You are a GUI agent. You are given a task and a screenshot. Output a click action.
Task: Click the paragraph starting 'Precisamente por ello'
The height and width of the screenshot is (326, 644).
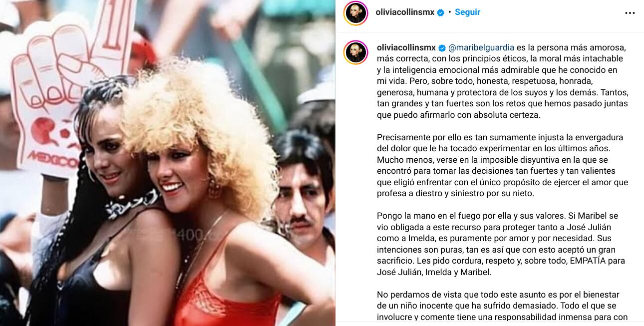click(502, 165)
